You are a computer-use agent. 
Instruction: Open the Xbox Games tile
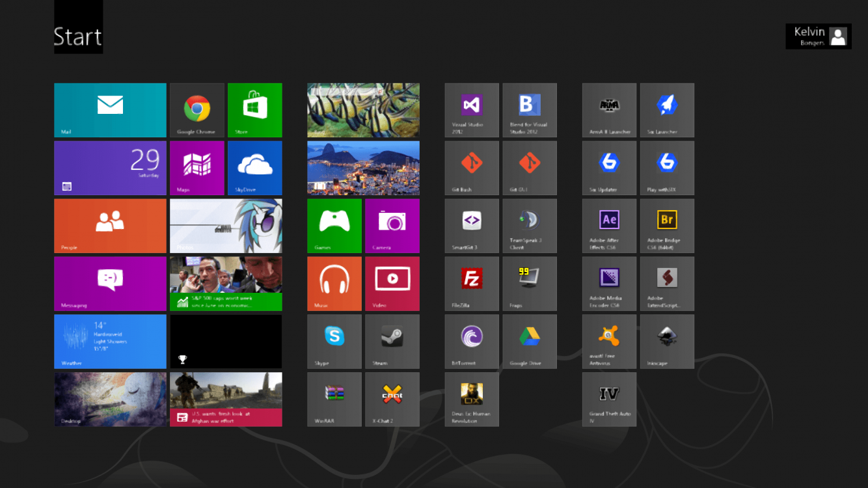(334, 226)
